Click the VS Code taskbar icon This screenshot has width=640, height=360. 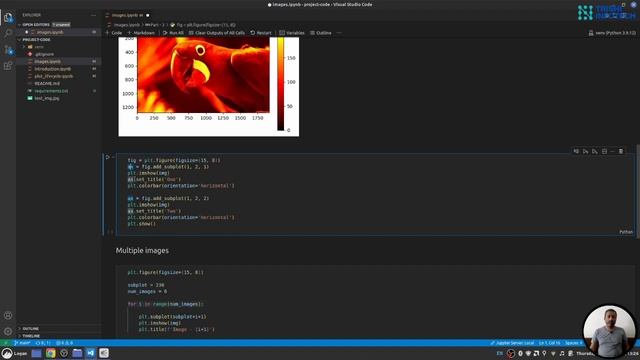tap(91, 353)
